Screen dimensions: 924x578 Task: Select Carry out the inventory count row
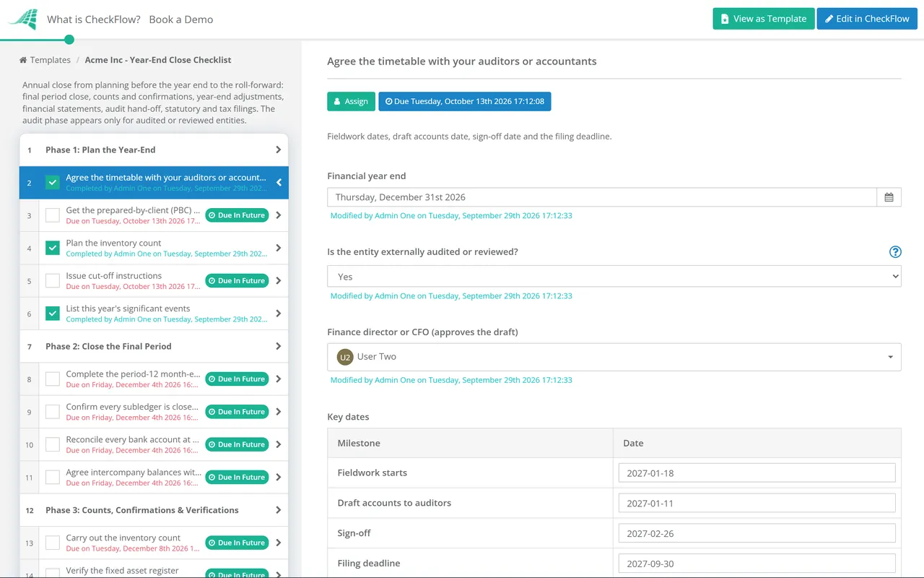tap(154, 543)
